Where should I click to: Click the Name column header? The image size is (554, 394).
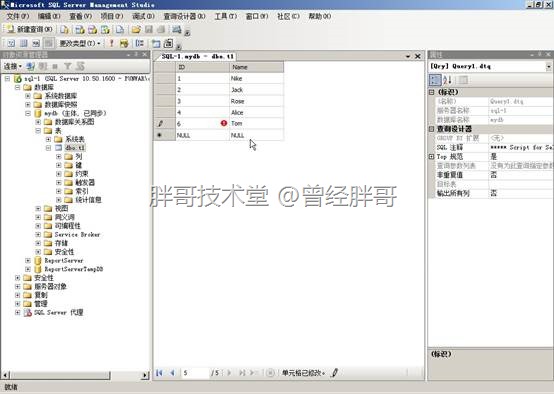point(257,67)
